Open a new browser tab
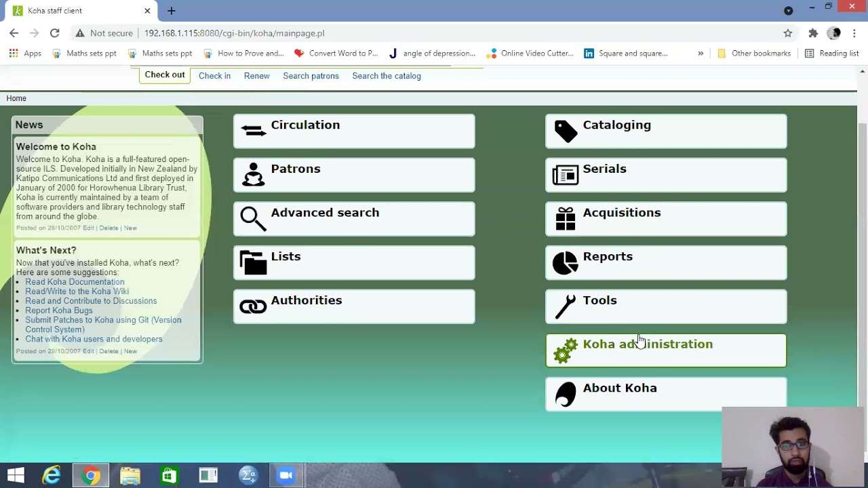The image size is (868, 488). click(x=172, y=10)
